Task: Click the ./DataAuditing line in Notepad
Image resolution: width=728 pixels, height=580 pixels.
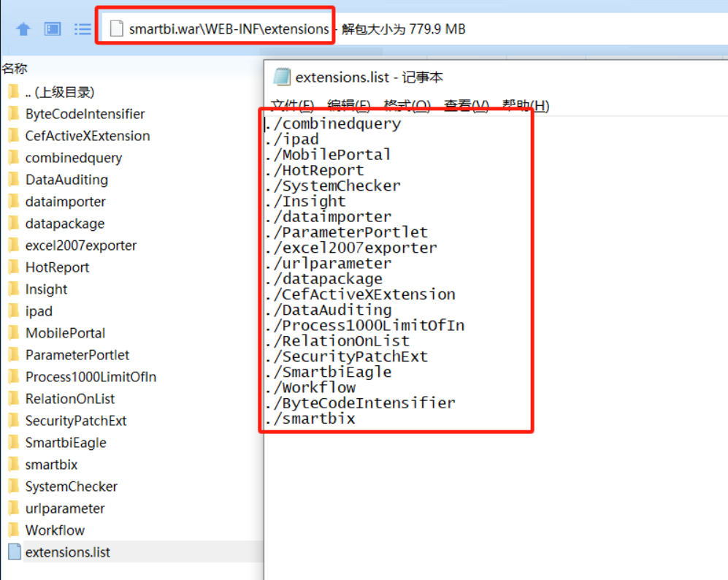Action: click(329, 310)
